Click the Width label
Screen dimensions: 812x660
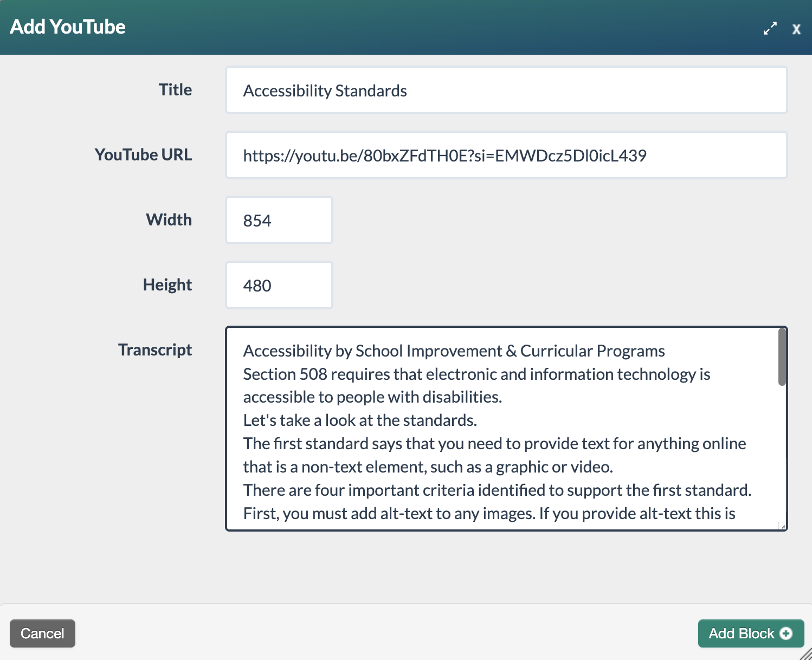[x=169, y=220]
